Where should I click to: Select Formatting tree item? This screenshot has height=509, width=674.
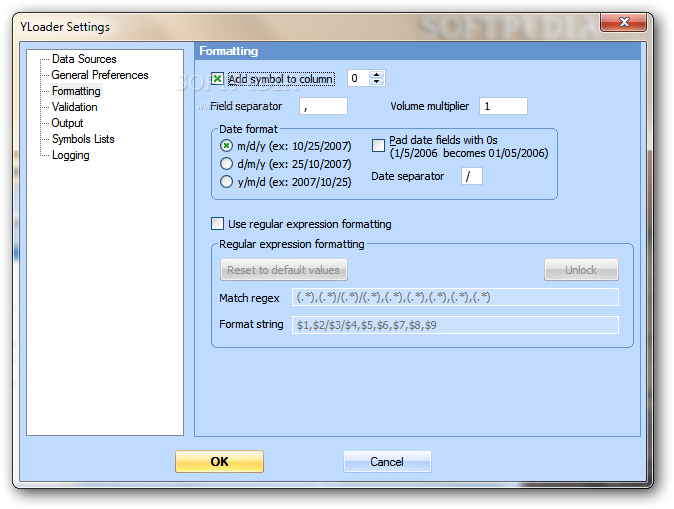76,91
